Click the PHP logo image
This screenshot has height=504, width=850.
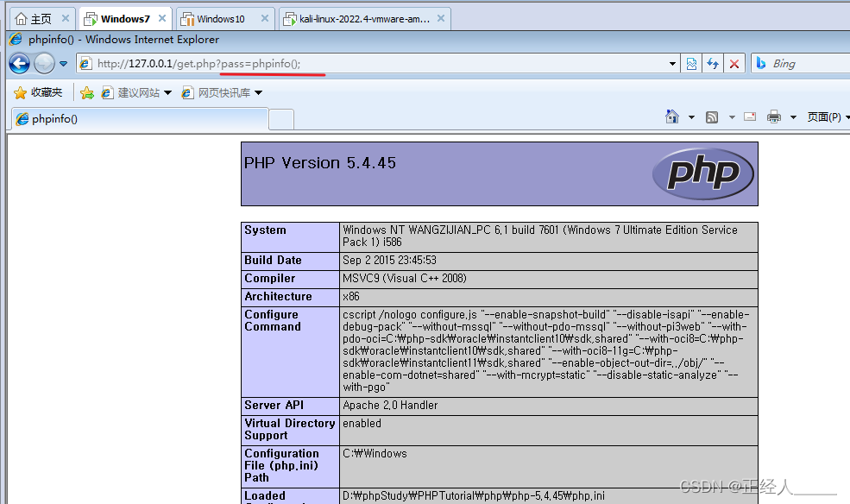click(x=702, y=173)
